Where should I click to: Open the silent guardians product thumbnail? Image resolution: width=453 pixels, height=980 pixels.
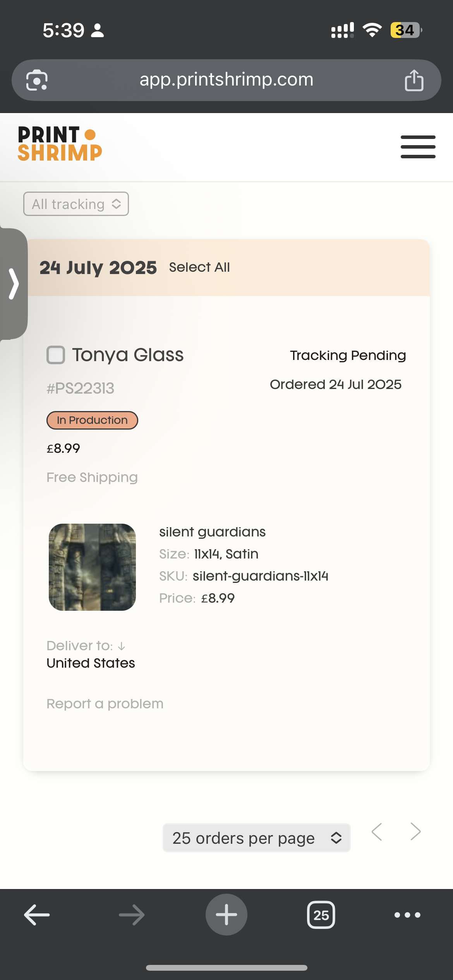[x=92, y=567]
